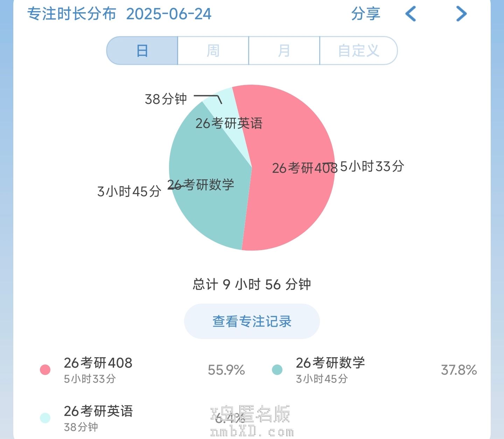Click the light cyan legend dot for 26考研英语

coord(45,418)
